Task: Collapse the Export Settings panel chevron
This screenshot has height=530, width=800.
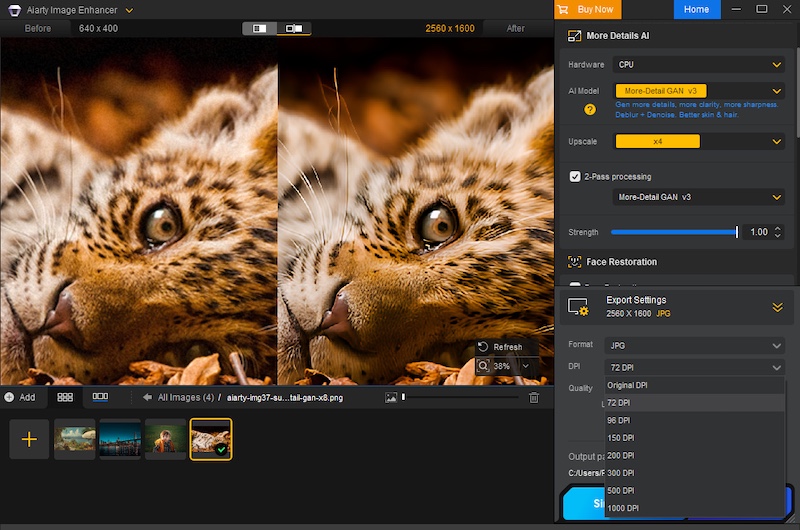Action: pyautogui.click(x=777, y=307)
